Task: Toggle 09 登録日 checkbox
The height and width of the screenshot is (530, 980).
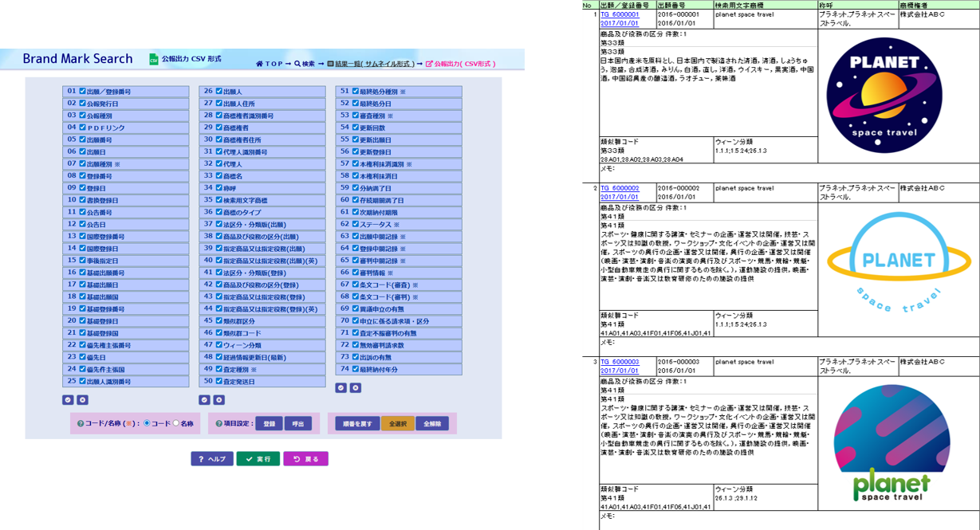Action: click(82, 188)
